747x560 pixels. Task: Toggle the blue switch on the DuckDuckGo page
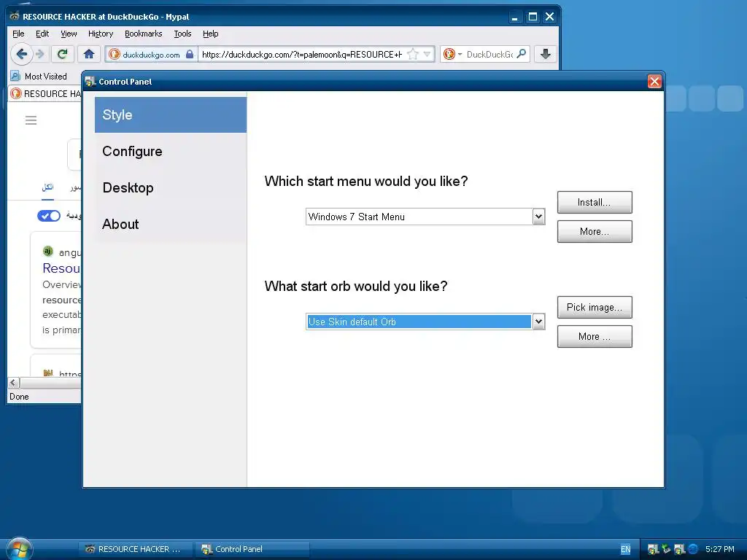49,216
